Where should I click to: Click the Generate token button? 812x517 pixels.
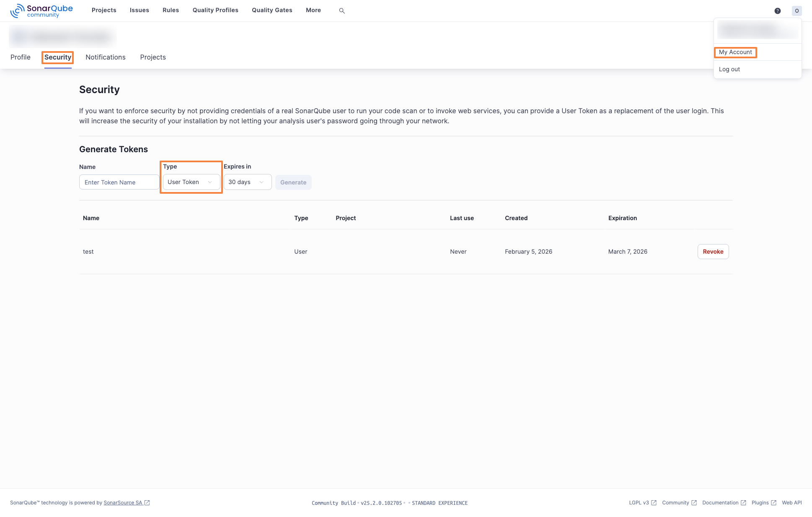(293, 182)
